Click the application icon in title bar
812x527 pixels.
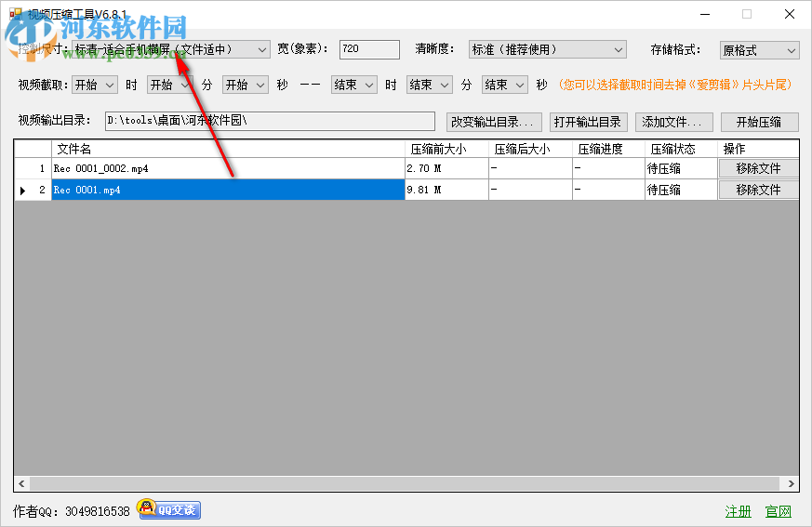pos(16,14)
